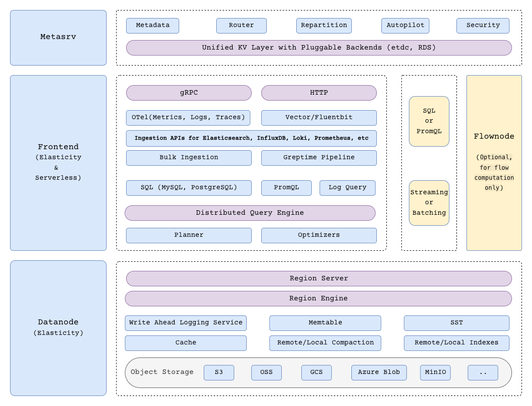The image size is (532, 406).
Task: Click the Unified KV Layer bar
Action: [x=319, y=48]
